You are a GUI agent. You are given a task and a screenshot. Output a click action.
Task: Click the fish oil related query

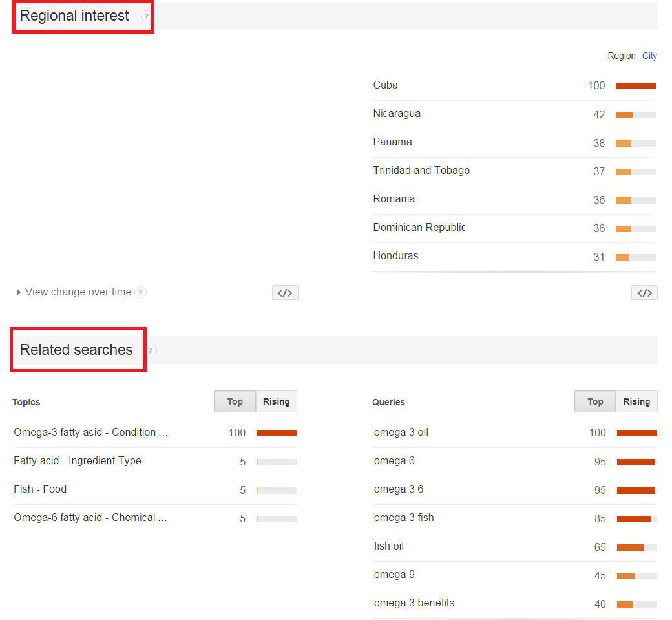[x=388, y=546]
